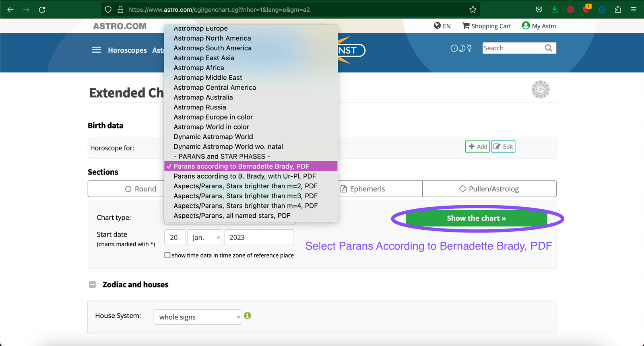This screenshot has height=346, width=644.
Task: Click the padlock site info icon
Action: coord(120,10)
